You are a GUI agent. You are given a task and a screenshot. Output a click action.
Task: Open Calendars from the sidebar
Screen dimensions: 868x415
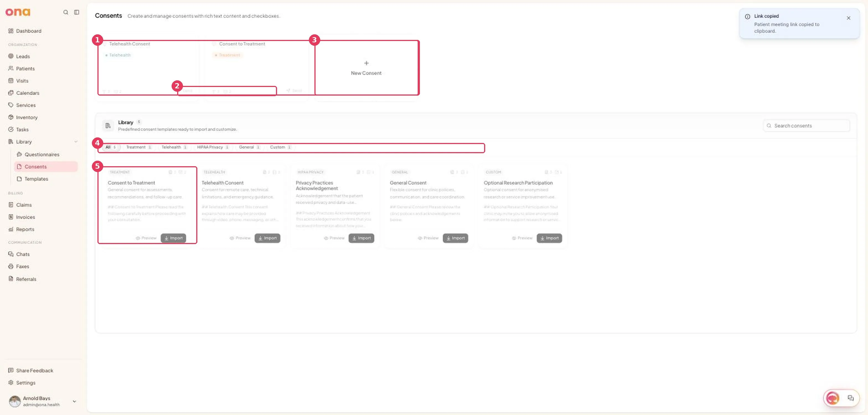point(28,93)
